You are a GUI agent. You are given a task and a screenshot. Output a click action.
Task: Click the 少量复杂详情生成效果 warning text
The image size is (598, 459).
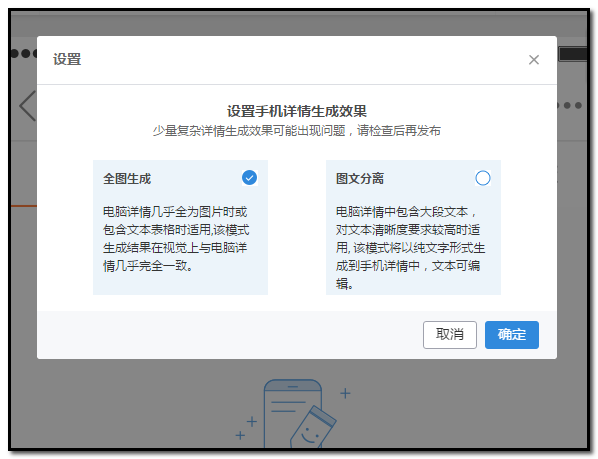(297, 131)
